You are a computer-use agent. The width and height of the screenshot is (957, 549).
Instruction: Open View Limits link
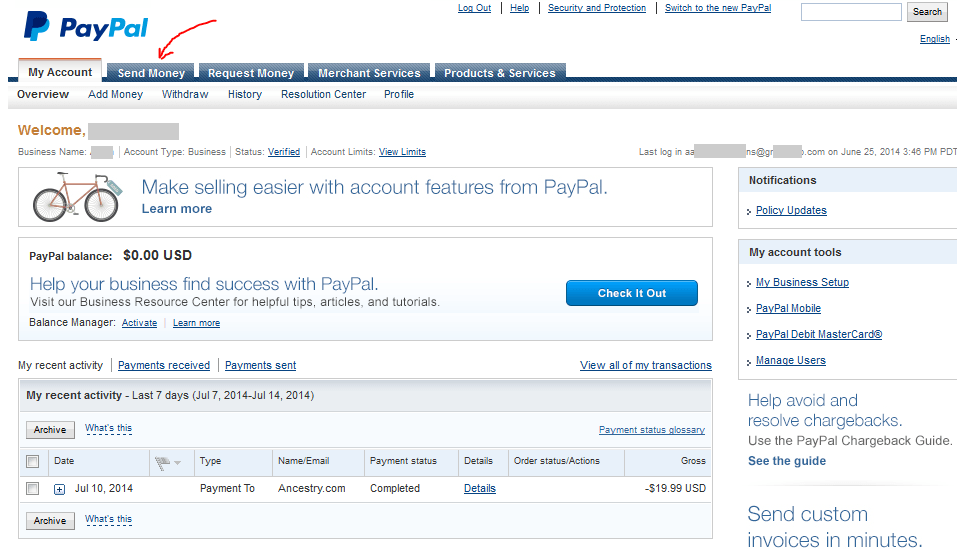click(x=402, y=152)
